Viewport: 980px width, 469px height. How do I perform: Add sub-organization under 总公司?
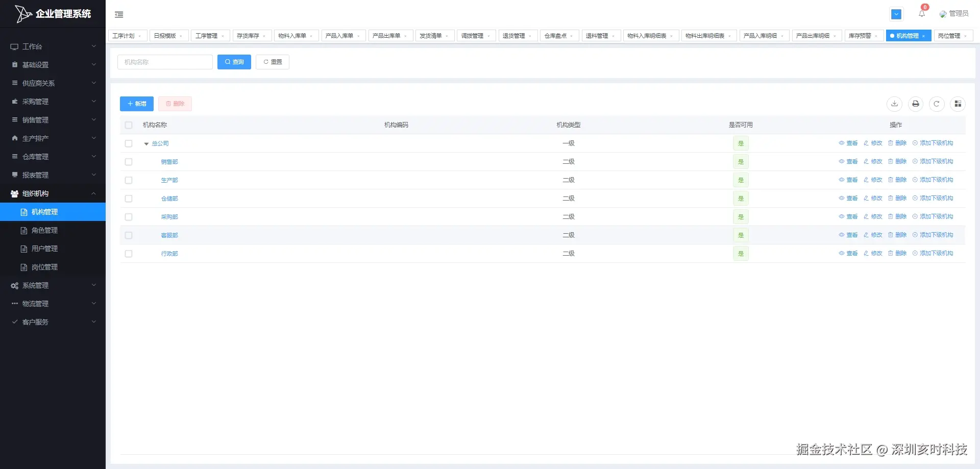[933, 143]
